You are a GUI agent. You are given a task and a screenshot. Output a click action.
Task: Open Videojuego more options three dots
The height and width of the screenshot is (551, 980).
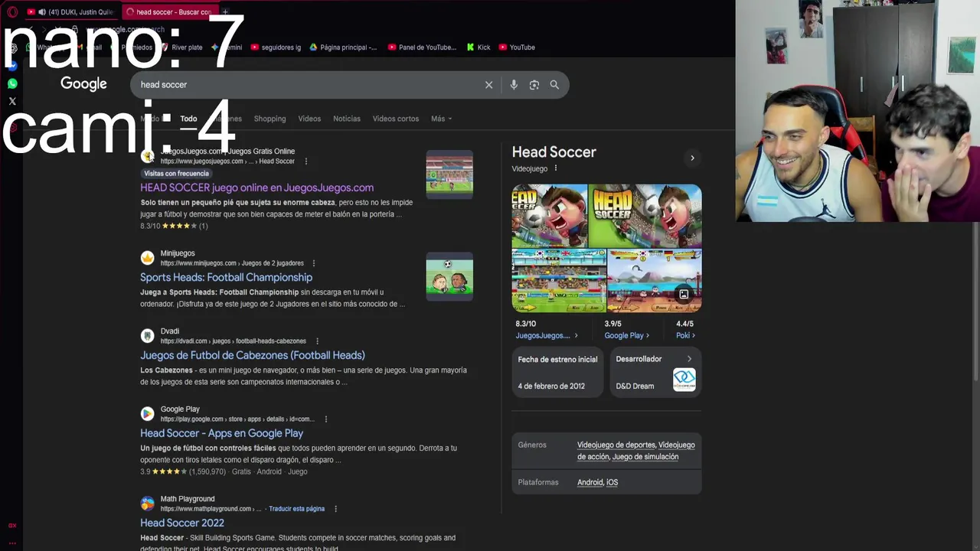(556, 168)
